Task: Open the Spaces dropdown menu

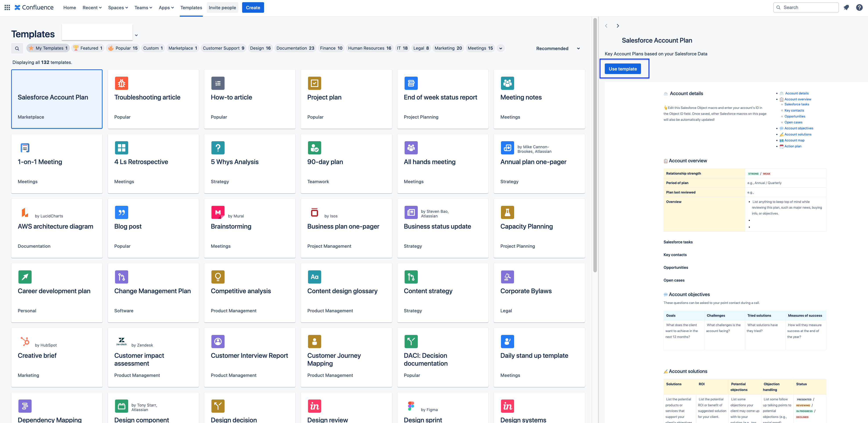Action: point(118,7)
